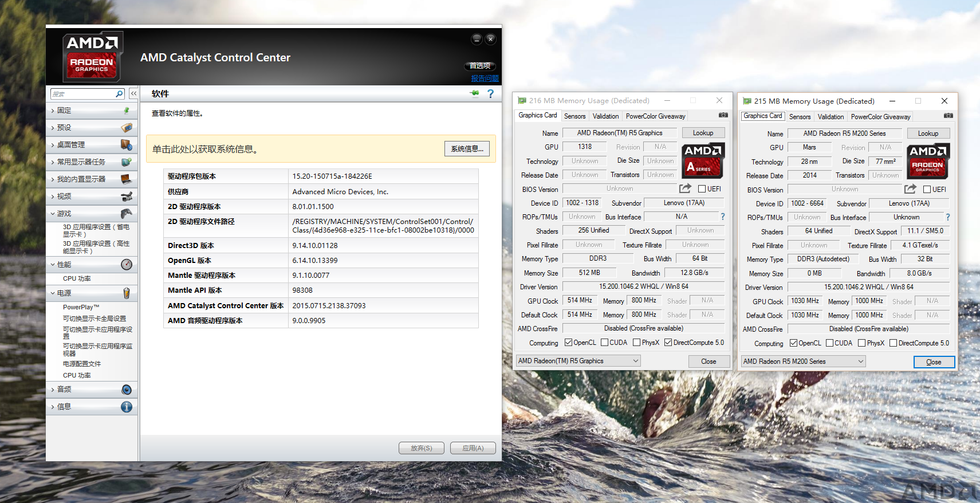Click the speaker icon beside 音频

(127, 390)
